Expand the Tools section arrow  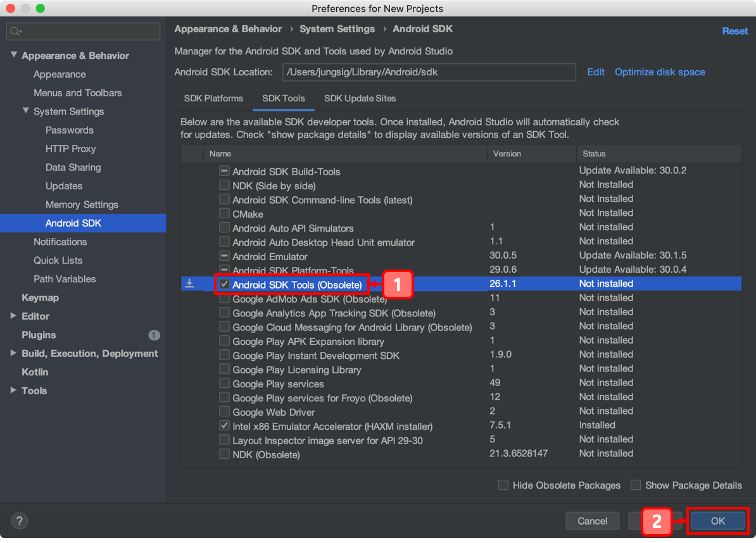13,390
